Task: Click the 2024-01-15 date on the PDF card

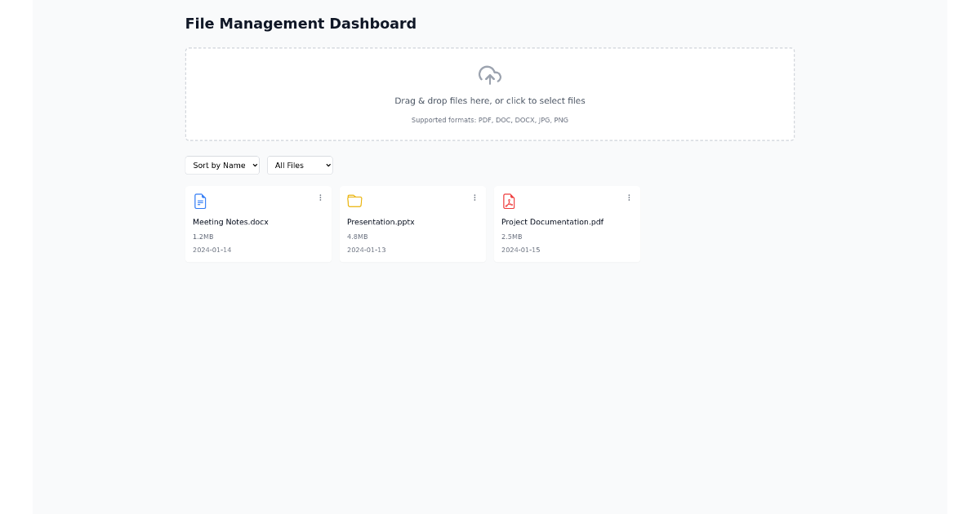Action: (520, 250)
